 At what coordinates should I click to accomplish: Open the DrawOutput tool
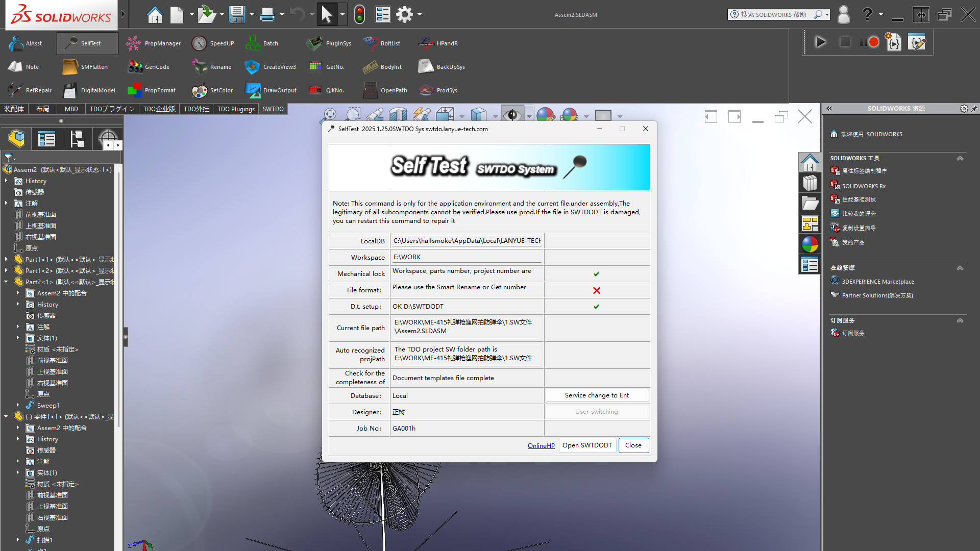point(253,90)
